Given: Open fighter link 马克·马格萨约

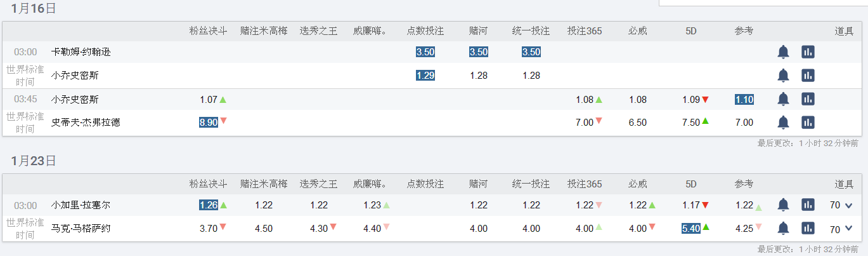Looking at the screenshot, I should pos(81,228).
